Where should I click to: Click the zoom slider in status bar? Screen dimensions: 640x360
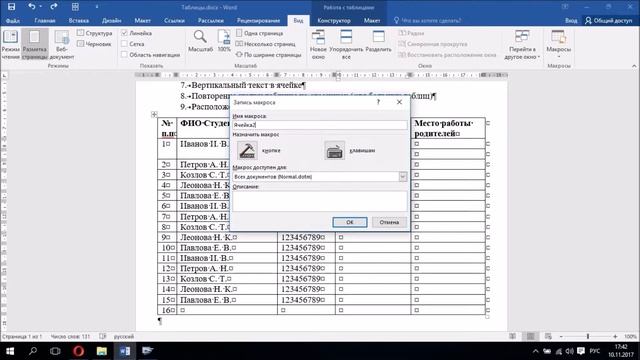tap(588, 336)
